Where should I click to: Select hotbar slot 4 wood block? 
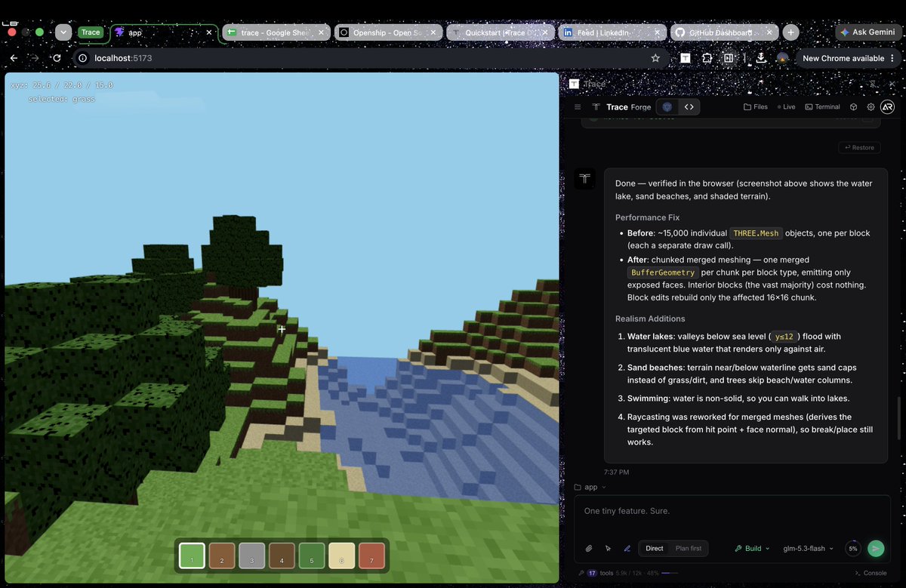click(x=282, y=556)
